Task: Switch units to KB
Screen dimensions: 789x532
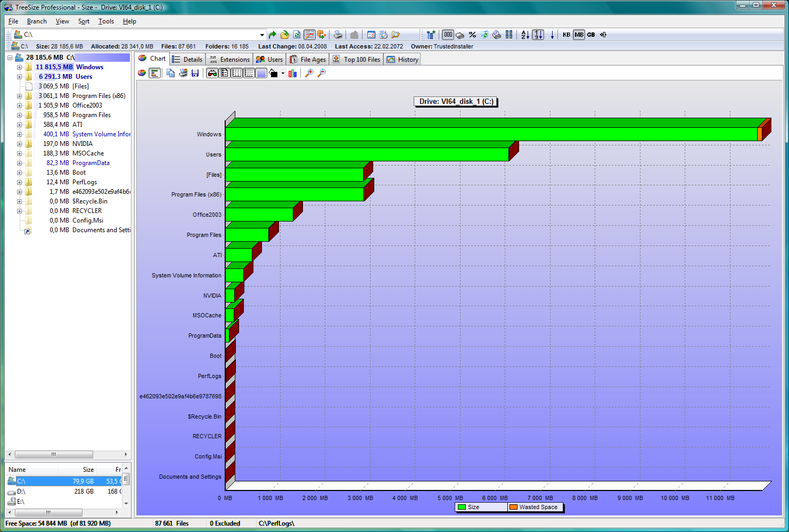Action: pos(566,35)
